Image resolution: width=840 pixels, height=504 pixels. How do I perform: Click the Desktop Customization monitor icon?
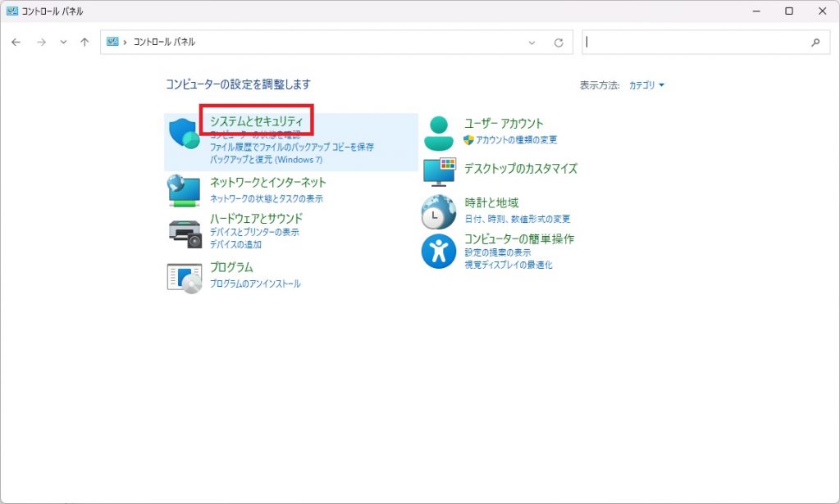(x=439, y=170)
